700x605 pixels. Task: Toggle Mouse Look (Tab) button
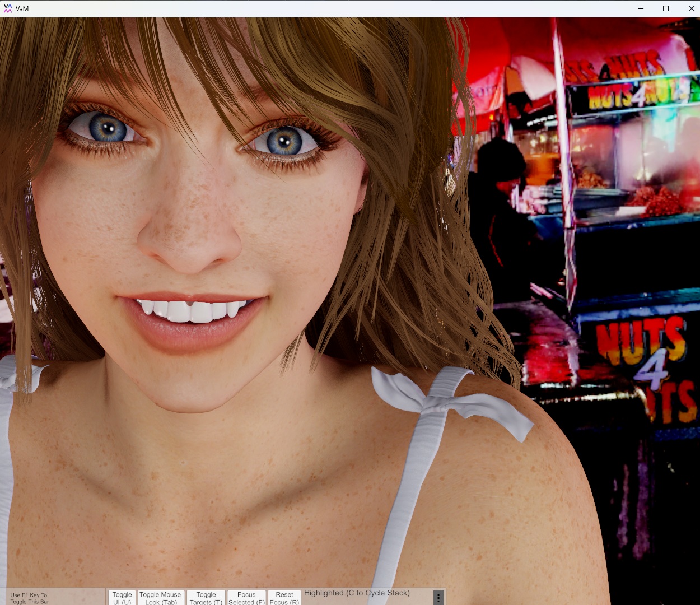point(160,598)
